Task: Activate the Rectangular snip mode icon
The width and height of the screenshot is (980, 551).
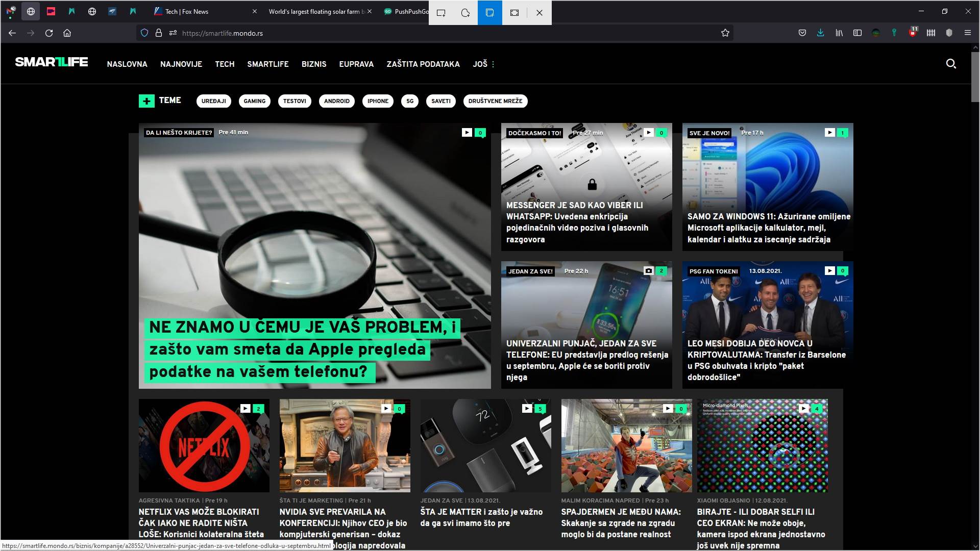Action: pos(440,12)
